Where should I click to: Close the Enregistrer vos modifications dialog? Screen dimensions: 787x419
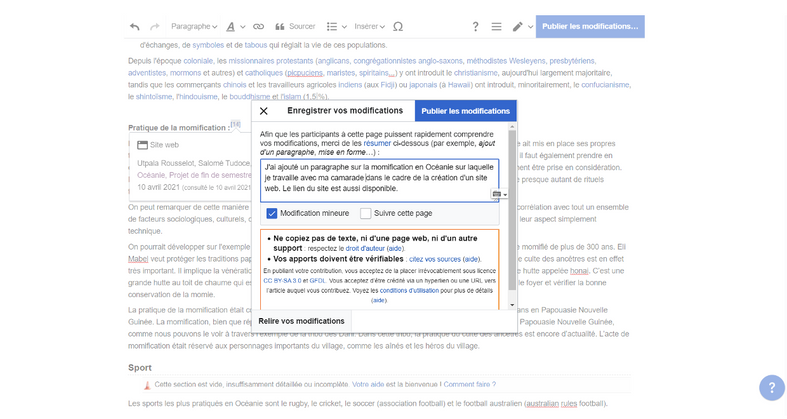[x=264, y=111]
